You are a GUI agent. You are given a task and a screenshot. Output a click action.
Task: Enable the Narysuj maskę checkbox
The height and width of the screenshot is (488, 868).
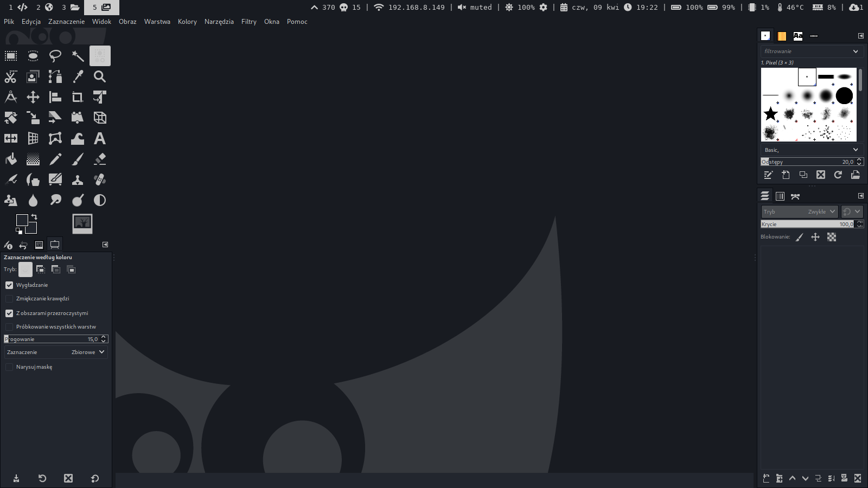click(9, 367)
